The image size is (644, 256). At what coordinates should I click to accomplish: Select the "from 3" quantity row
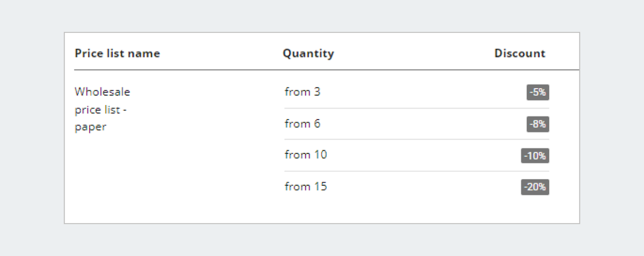(416, 92)
